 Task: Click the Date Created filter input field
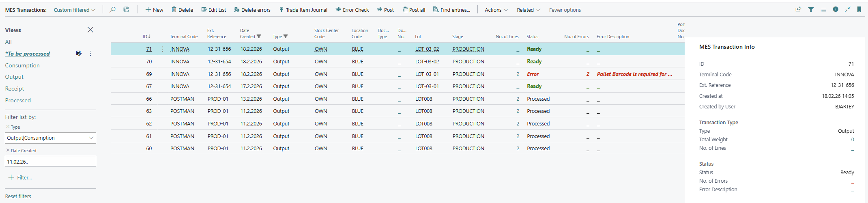[50, 162]
